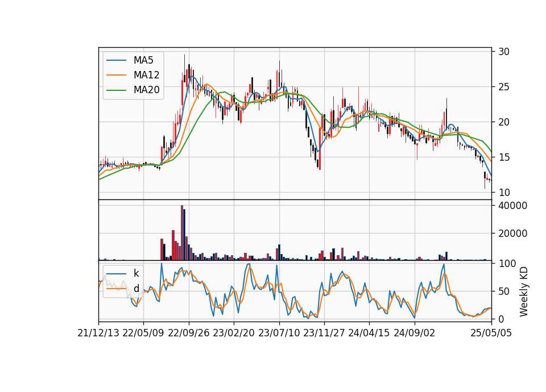
Task: Click the MA5 legend label
Action: pyautogui.click(x=143, y=60)
